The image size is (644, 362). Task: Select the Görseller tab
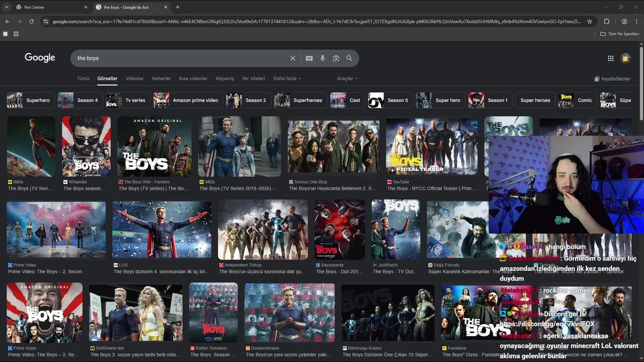click(x=107, y=78)
